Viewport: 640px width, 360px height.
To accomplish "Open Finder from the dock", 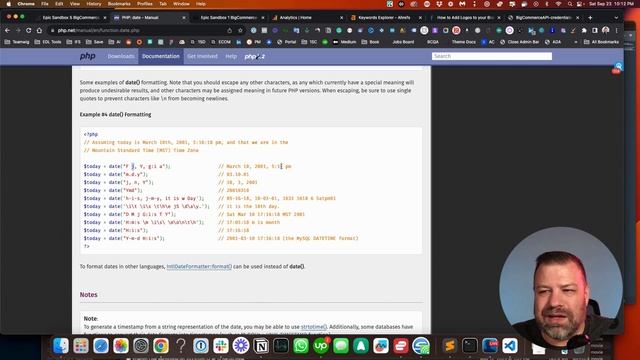I will coord(61,346).
